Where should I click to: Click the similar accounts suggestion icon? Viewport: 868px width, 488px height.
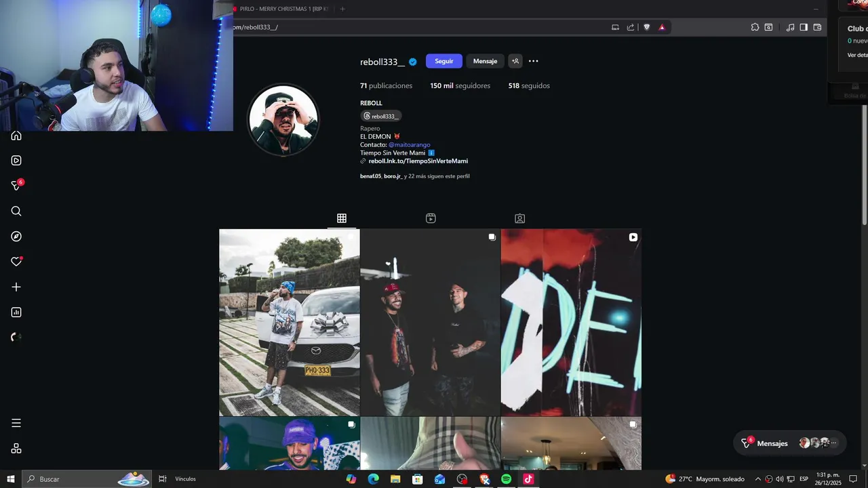coord(515,61)
